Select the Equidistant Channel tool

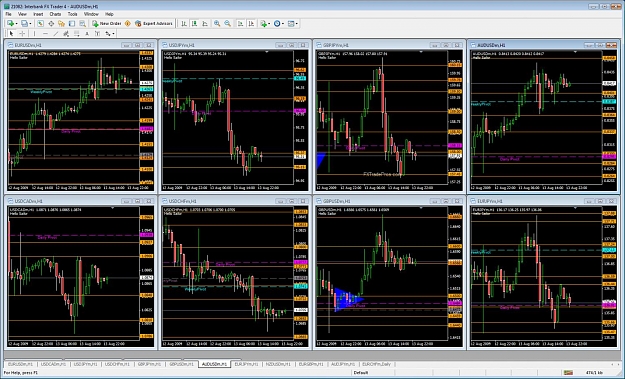point(66,33)
